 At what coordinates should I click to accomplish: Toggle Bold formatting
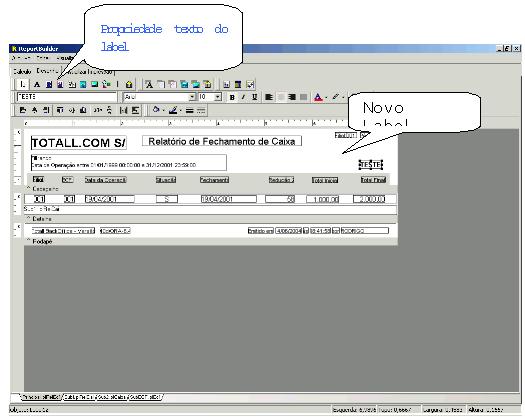[232, 97]
